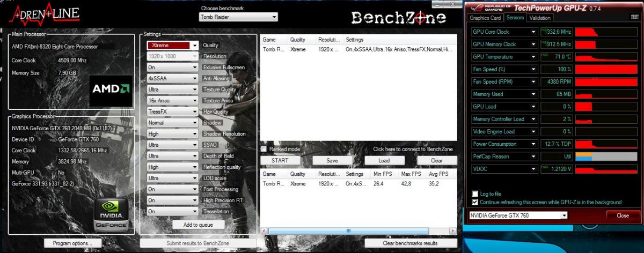Click Clear benchmarks results button
The image size is (644, 253).
[x=411, y=243]
